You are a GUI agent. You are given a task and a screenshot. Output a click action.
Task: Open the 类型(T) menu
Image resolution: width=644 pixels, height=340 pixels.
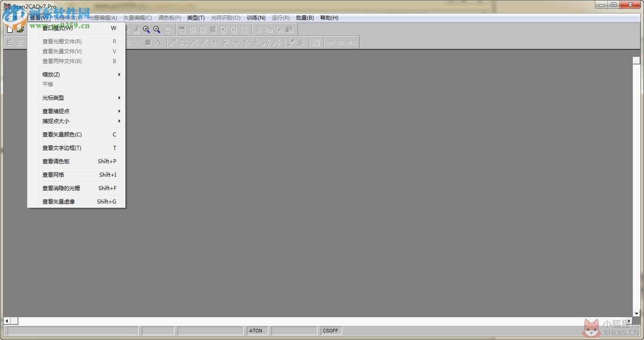click(x=196, y=18)
